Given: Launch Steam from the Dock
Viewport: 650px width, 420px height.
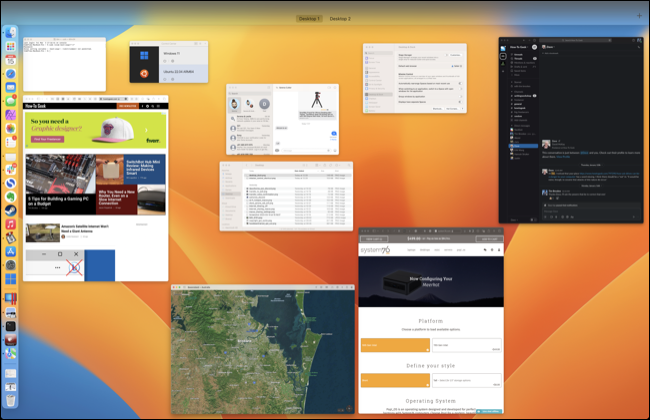Looking at the screenshot, I should pyautogui.click(x=10, y=211).
